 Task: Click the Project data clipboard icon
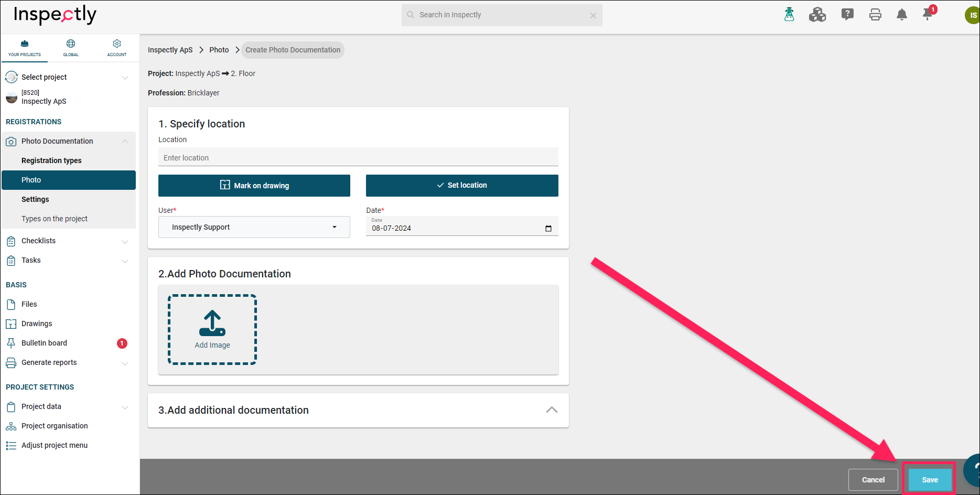click(11, 407)
